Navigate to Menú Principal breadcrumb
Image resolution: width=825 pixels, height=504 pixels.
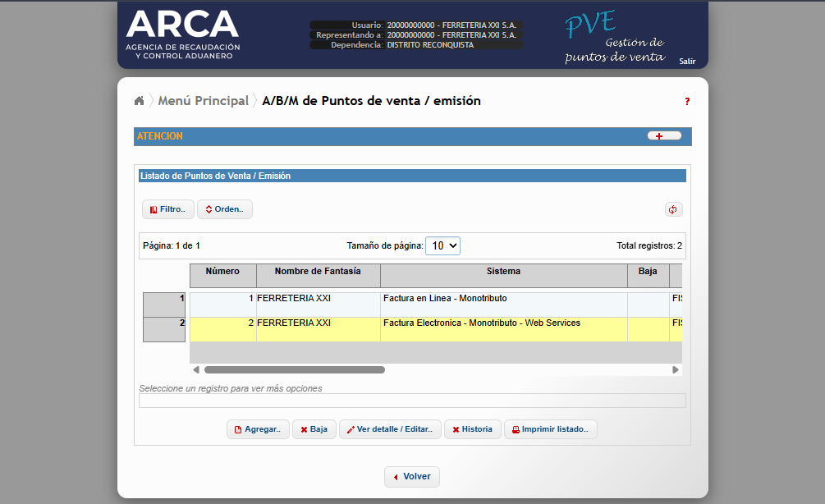pos(203,100)
